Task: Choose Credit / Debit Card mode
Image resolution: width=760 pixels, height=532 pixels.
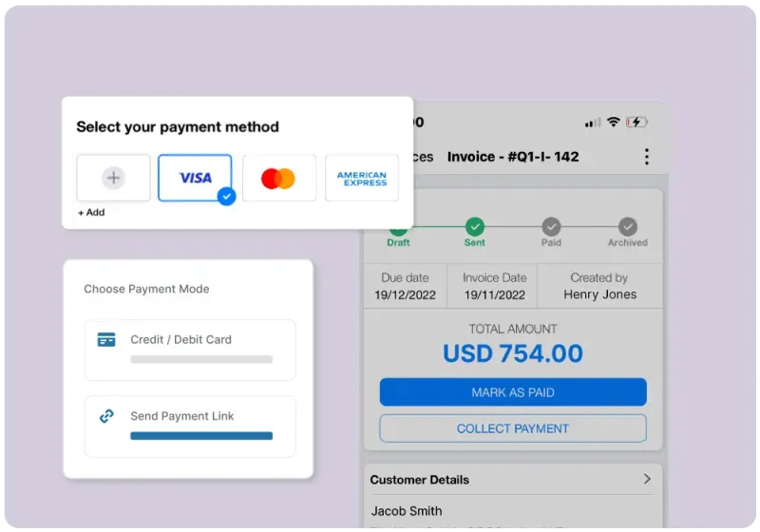Action: (190, 350)
